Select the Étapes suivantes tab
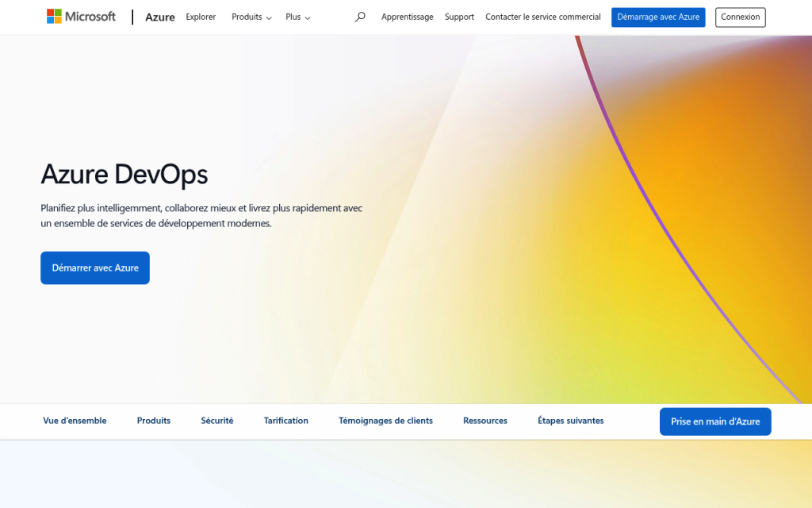This screenshot has width=812, height=508. click(x=571, y=421)
